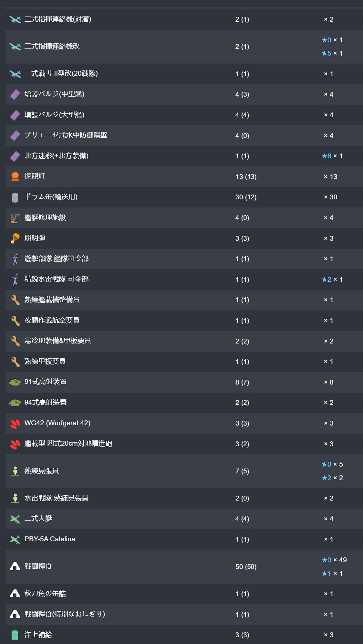Click the star shell parachute icon for 照明弾
This screenshot has height=644, width=363.
tap(15, 238)
